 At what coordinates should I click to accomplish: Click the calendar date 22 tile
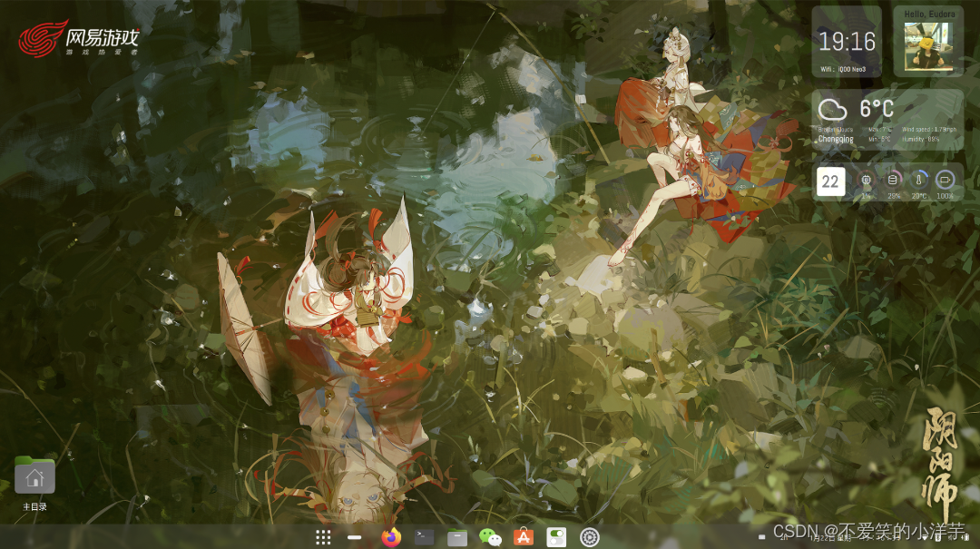pyautogui.click(x=830, y=182)
